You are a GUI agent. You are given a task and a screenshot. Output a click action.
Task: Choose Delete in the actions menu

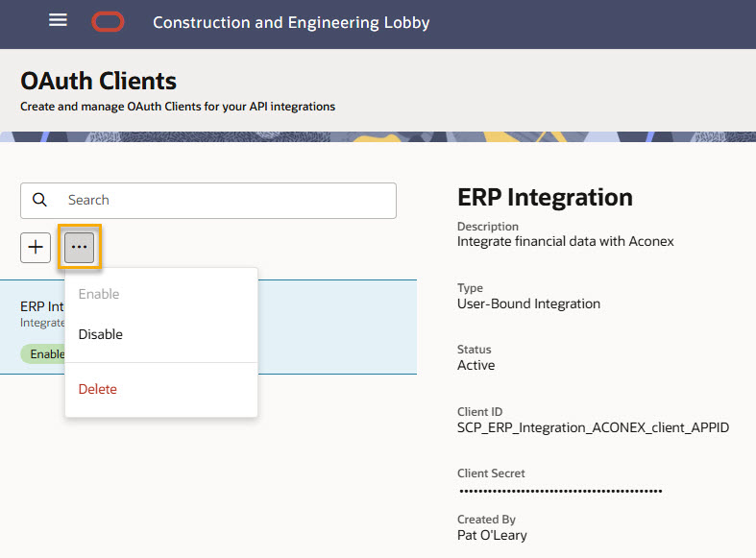tap(98, 389)
